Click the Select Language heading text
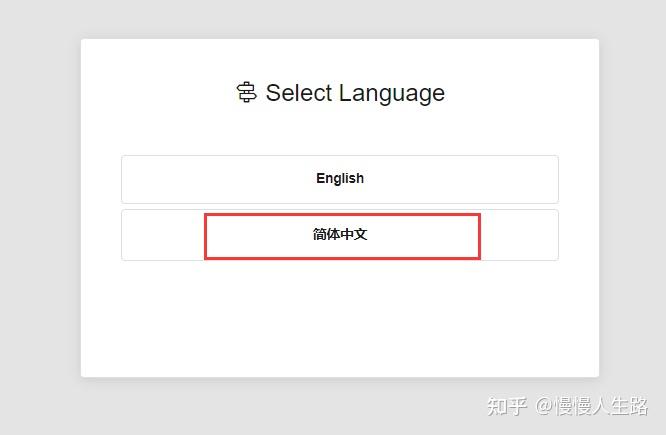666x435 pixels. coord(355,93)
